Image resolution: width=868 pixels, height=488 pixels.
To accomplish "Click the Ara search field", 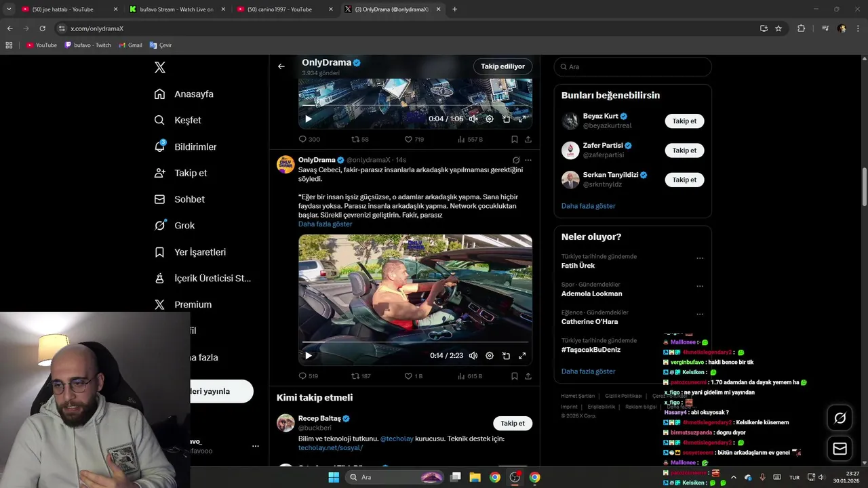I will 633,66.
